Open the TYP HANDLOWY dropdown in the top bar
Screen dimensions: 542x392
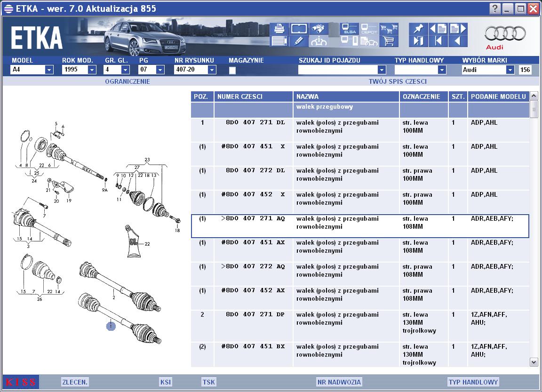pyautogui.click(x=441, y=70)
